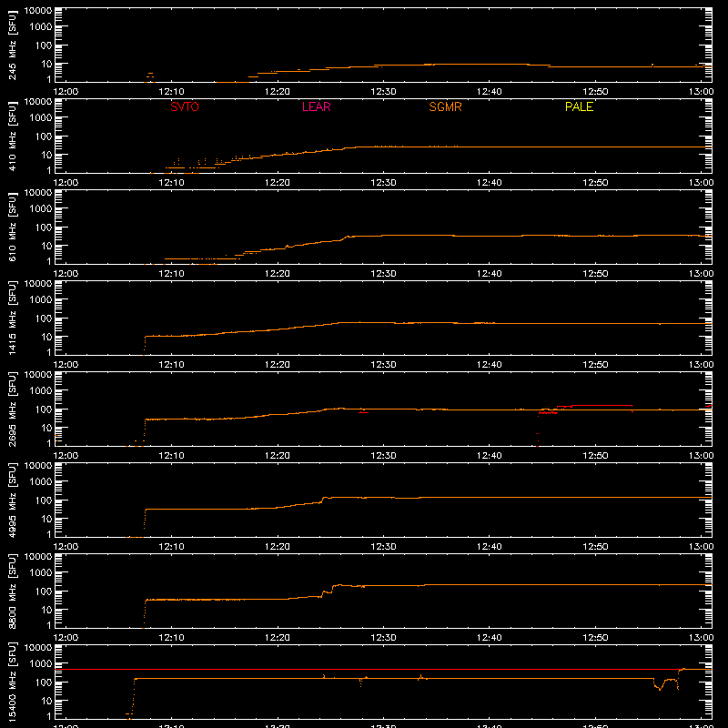Viewport: 728px width, 728px height.
Task: Click the 10000 y-axis value on 245 MHz plot
Action: tap(38, 11)
